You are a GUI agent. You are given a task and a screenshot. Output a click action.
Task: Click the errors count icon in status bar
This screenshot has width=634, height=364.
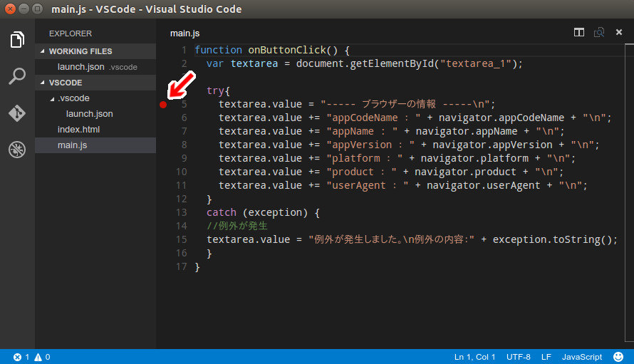17,357
